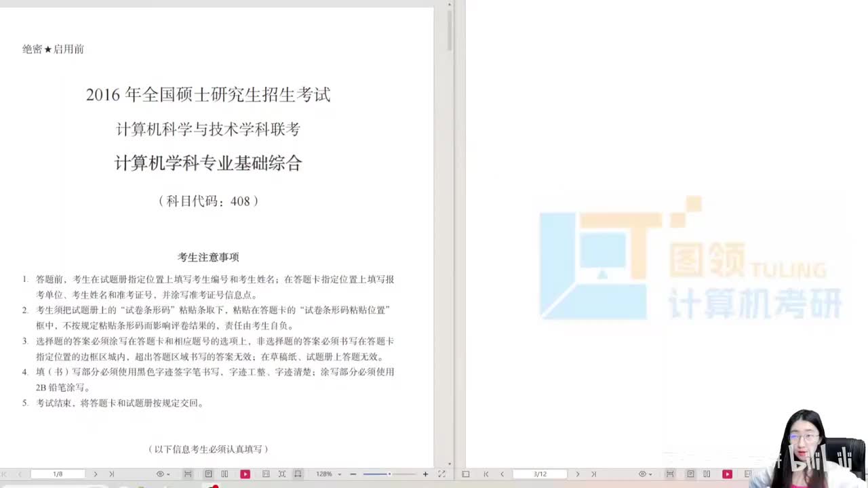868x488 pixels.
Task: Click the text （以下信息考生必须认真填写）
Action: coord(208,449)
